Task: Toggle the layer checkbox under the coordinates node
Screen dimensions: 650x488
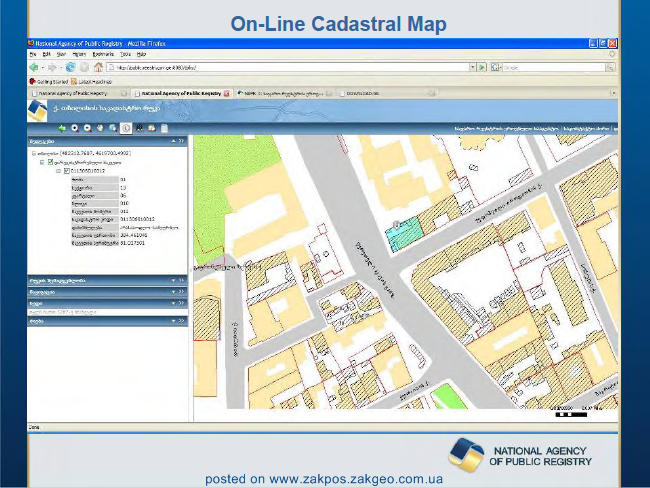Action: point(50,162)
